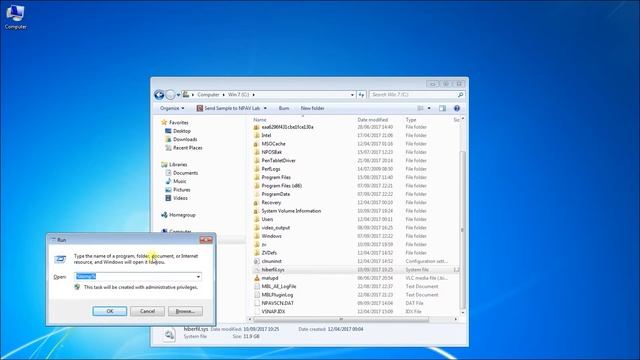Open the view options dropdown arrow

(x=429, y=108)
